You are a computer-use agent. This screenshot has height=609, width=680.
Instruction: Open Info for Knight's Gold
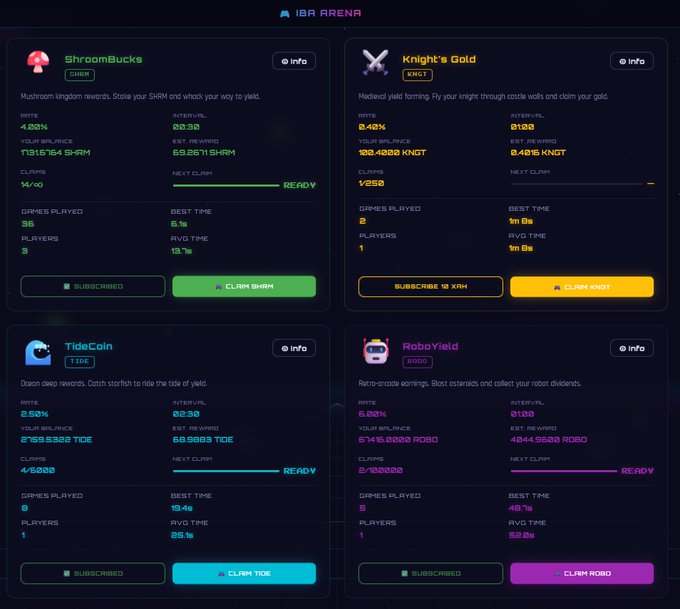(631, 61)
